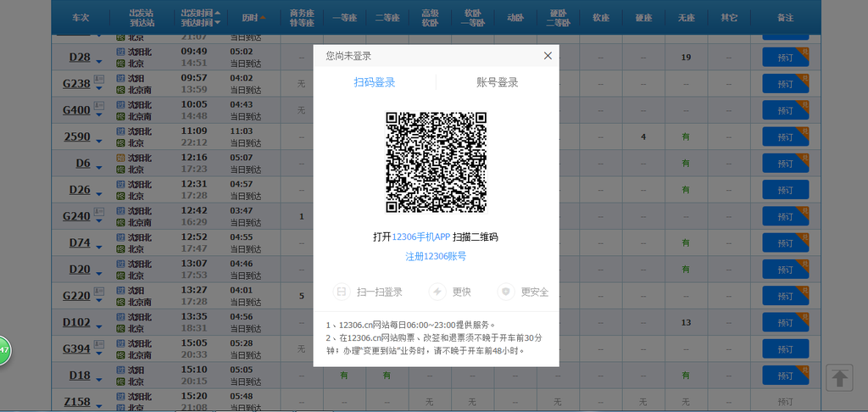The height and width of the screenshot is (412, 868).
Task: Click the 扫一扫登录 scan icon
Action: pos(342,292)
